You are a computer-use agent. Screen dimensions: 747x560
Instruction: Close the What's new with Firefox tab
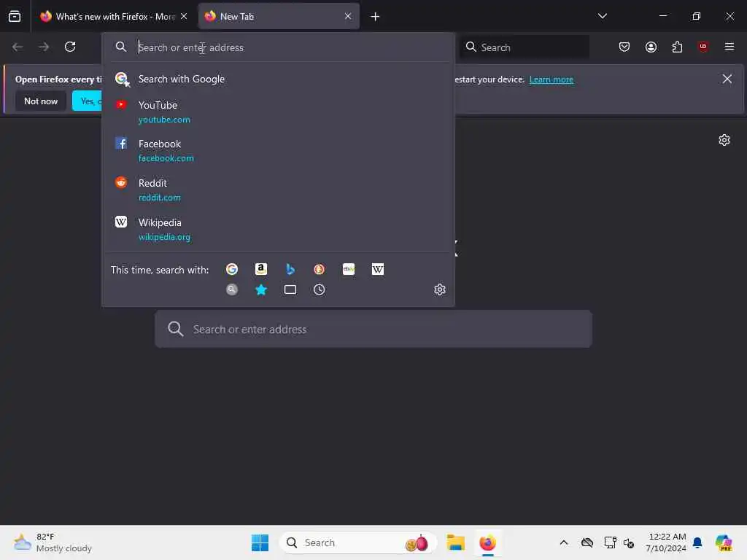pos(184,16)
